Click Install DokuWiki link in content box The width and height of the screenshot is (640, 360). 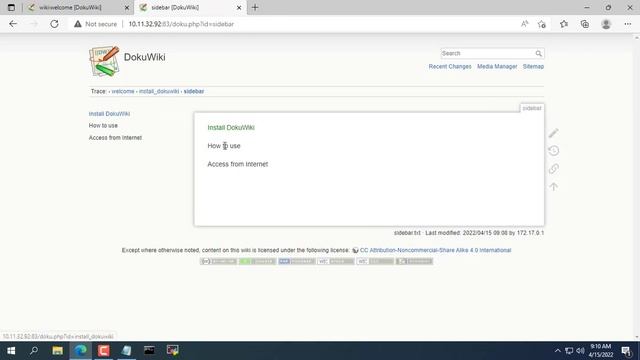(231, 128)
